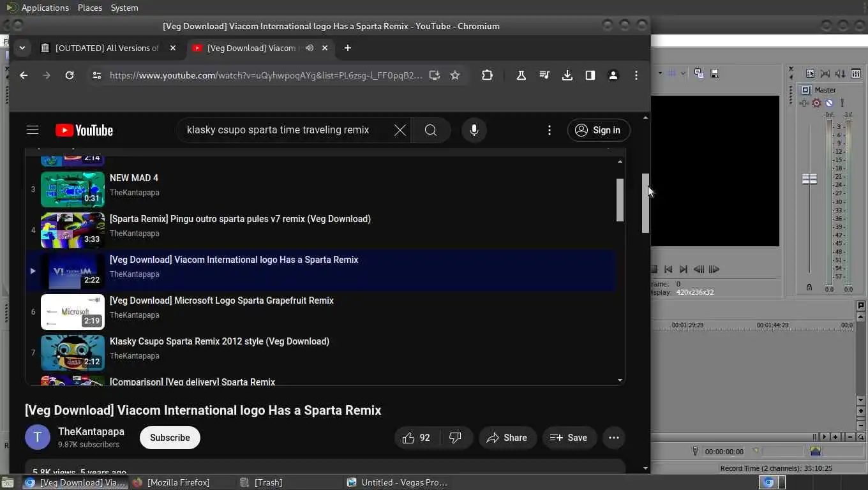
Task: Go to the YouTube home logo
Action: pyautogui.click(x=84, y=130)
